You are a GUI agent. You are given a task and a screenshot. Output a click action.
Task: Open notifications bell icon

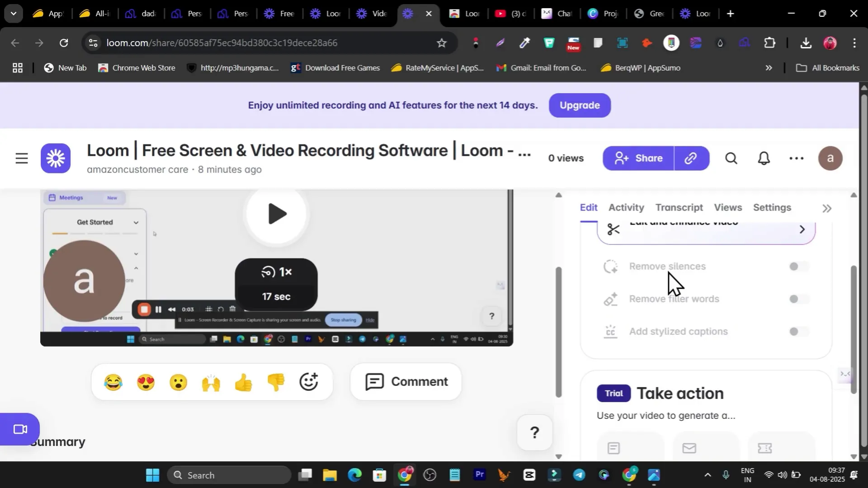point(764,158)
